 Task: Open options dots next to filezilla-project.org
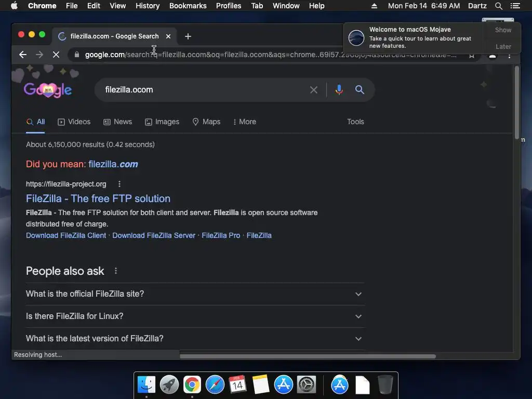point(119,184)
